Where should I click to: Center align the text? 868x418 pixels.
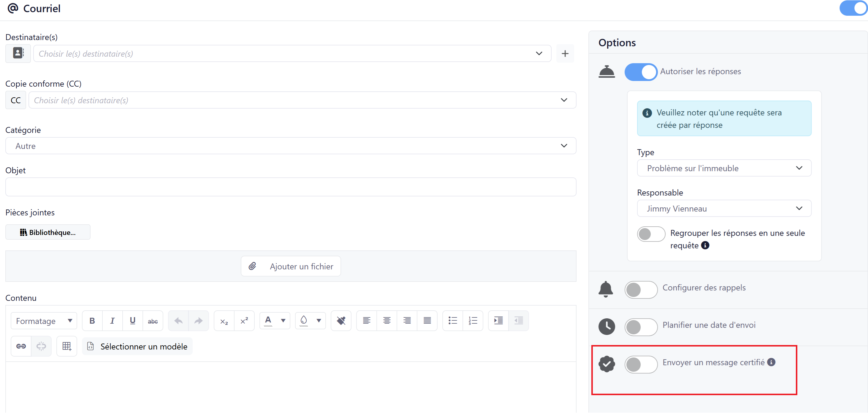pos(387,320)
